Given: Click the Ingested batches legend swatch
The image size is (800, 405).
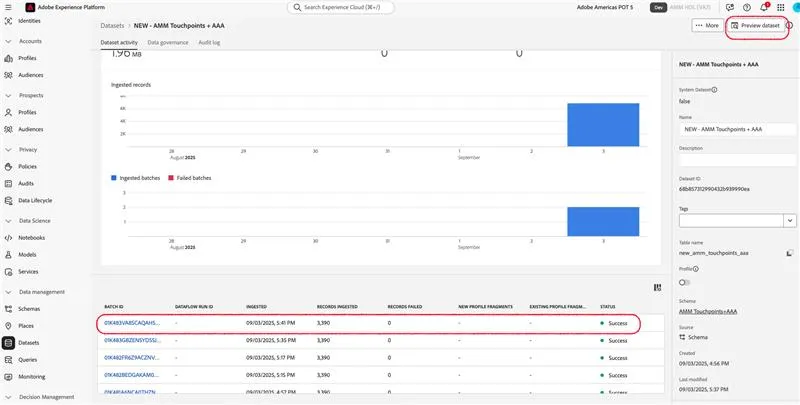Looking at the screenshot, I should (114, 178).
